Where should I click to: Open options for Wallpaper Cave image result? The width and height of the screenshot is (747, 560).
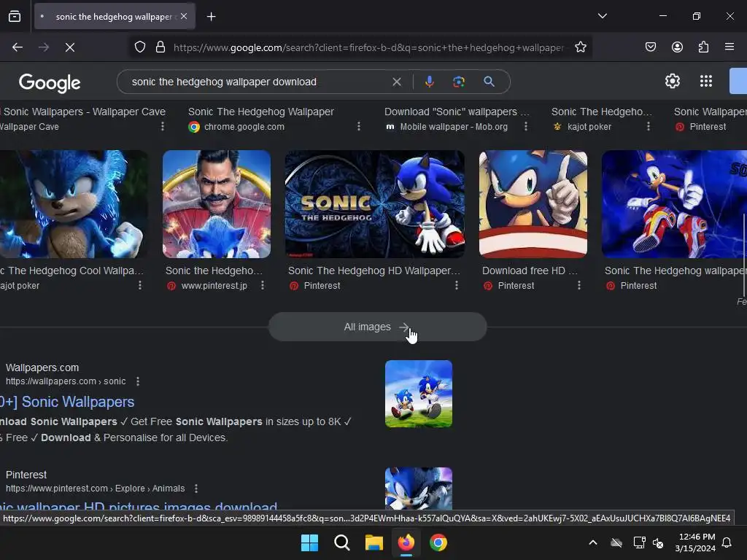point(163,126)
